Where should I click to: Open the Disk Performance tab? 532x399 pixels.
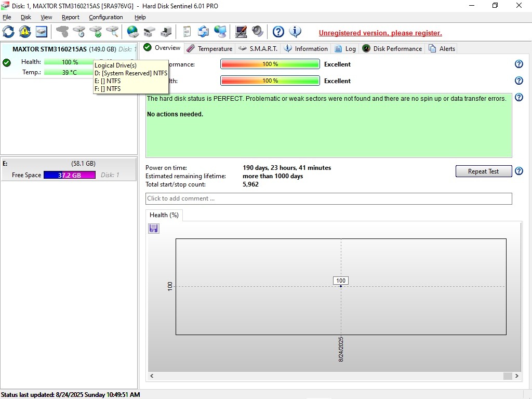pyautogui.click(x=392, y=48)
